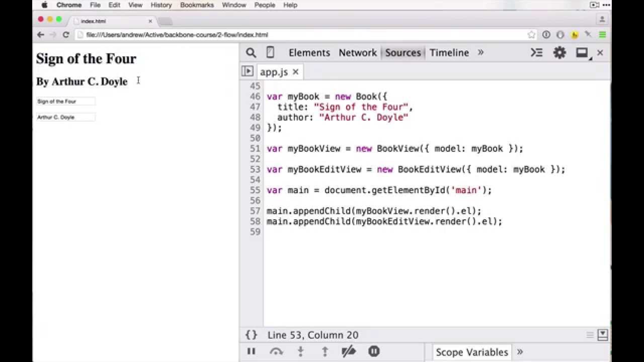The image size is (644, 362).
Task: Select the index.html browser tab
Action: pos(114,21)
